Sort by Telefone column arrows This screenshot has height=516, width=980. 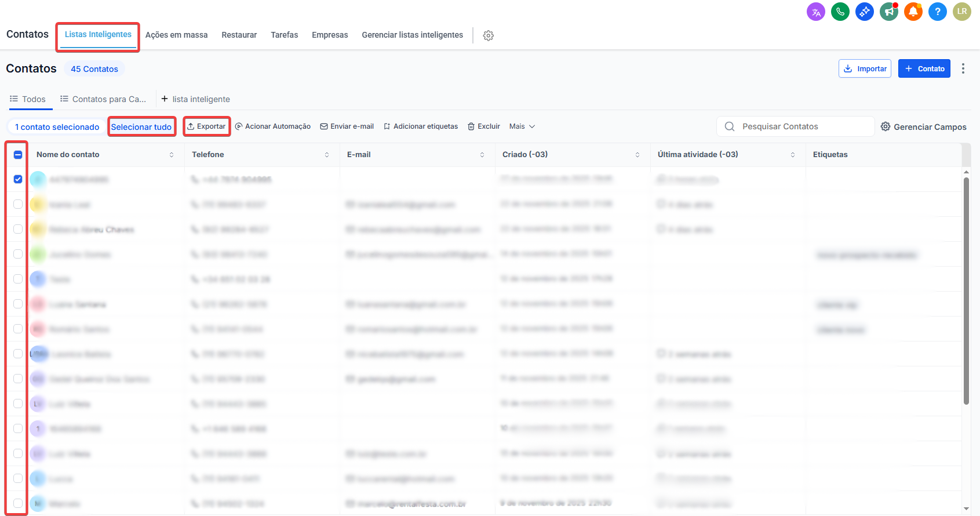click(x=327, y=155)
